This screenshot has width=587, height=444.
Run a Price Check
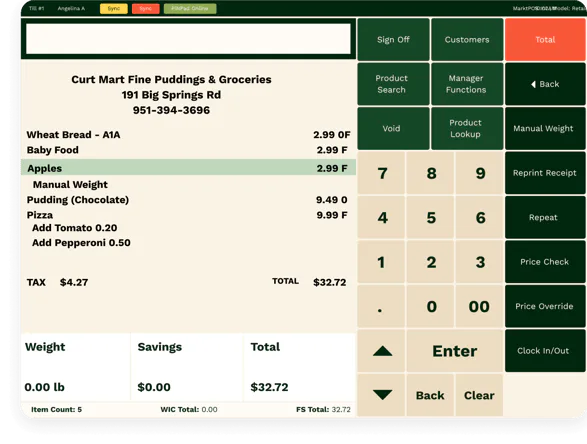pos(545,262)
